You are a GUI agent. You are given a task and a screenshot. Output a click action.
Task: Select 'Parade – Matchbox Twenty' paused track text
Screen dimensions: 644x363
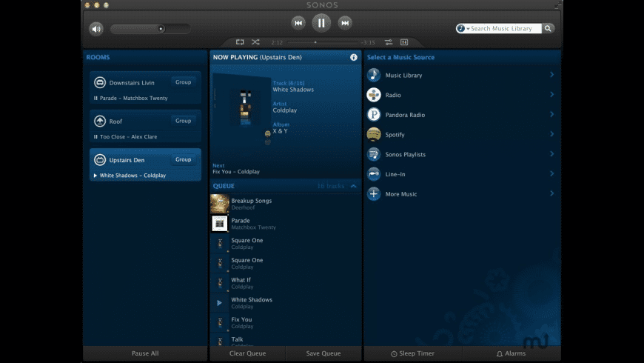pos(134,99)
